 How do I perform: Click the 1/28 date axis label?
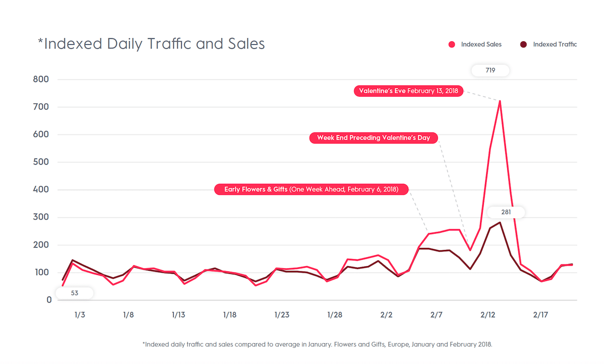click(x=335, y=315)
